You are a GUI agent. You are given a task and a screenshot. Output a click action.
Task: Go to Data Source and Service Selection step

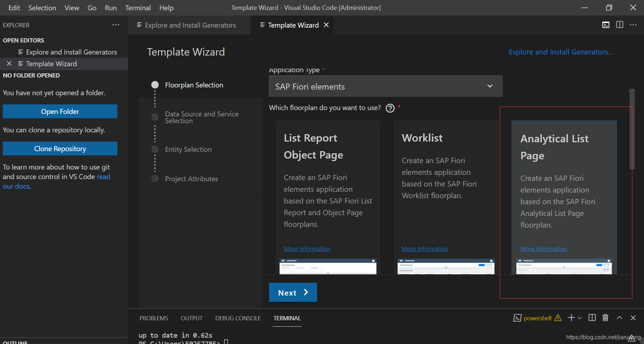(201, 117)
